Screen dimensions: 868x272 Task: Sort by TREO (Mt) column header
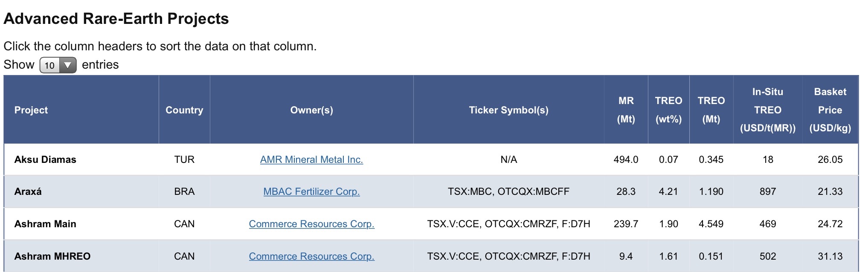pyautogui.click(x=711, y=110)
